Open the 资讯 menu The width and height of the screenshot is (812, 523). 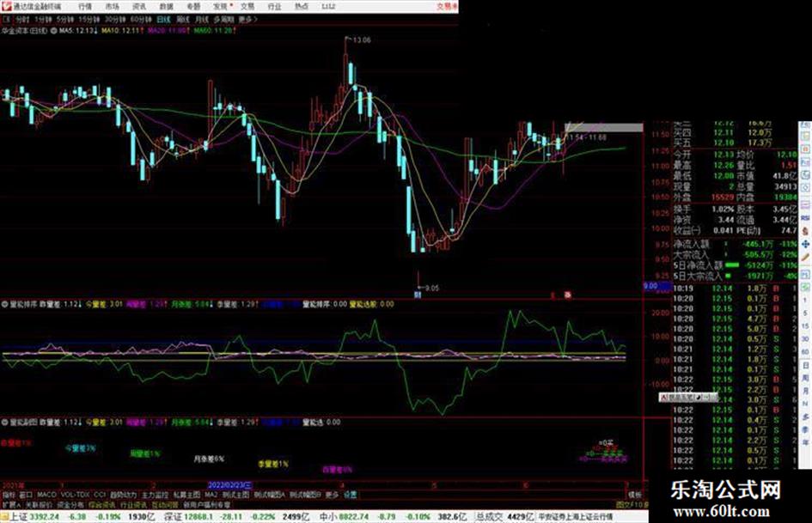click(139, 6)
